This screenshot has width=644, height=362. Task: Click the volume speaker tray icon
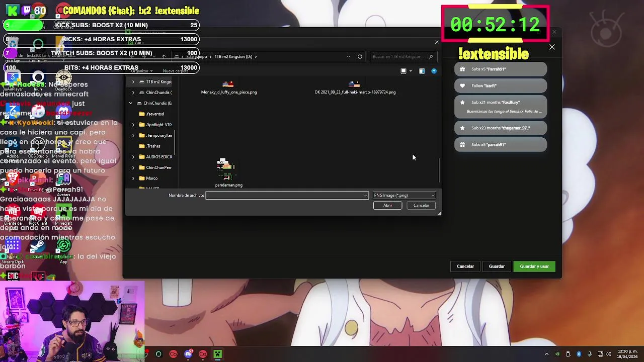pyautogui.click(x=608, y=354)
